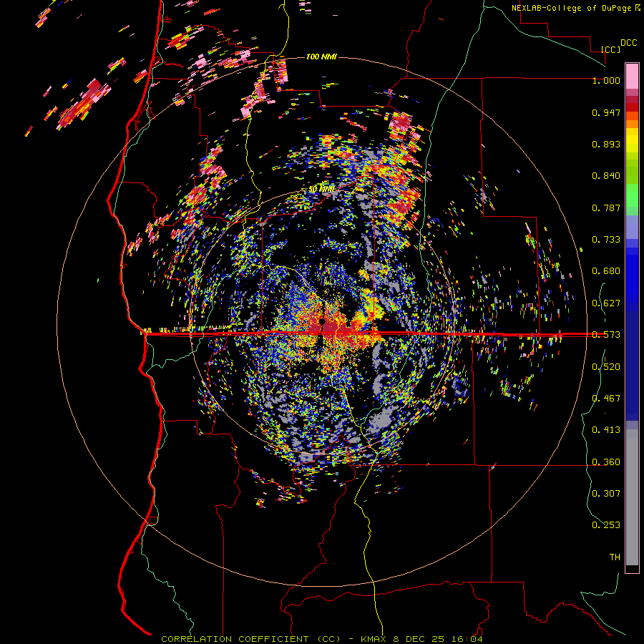Click the 0.253 scale value
Viewport: 644px width, 644px height.
(606, 525)
